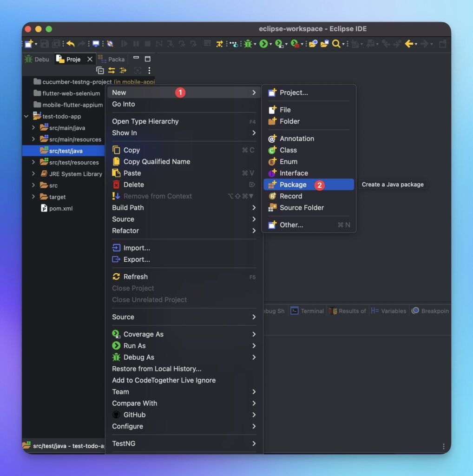Viewport: 473px width, 476px height.
Task: Click the green Debug bug toolbar icon
Action: click(x=248, y=44)
